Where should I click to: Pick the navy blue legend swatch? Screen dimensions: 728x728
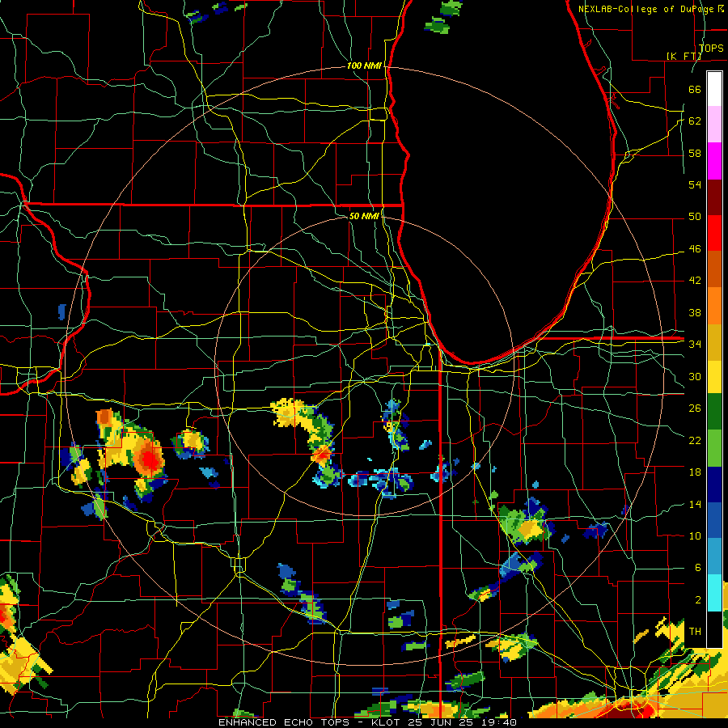(x=714, y=485)
